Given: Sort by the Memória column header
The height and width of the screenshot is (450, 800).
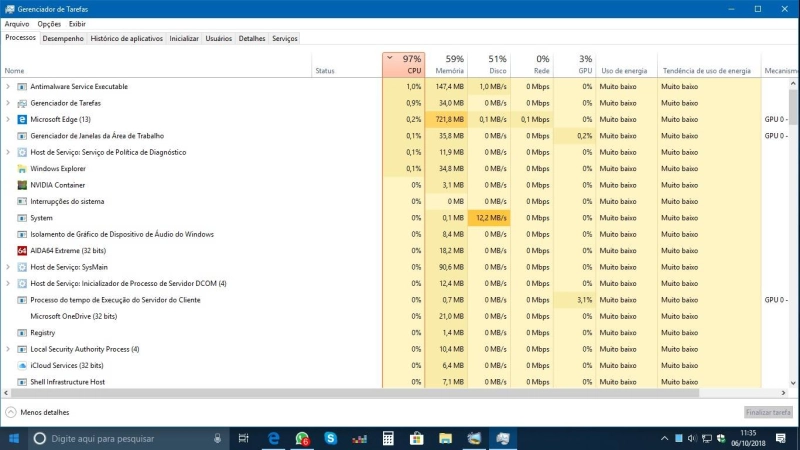Looking at the screenshot, I should [x=446, y=65].
